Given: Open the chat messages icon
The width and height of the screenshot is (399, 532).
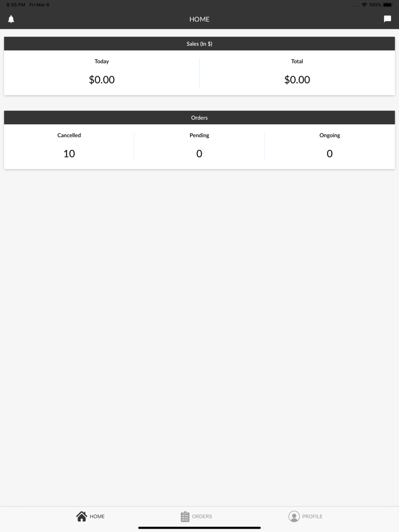Looking at the screenshot, I should point(388,19).
